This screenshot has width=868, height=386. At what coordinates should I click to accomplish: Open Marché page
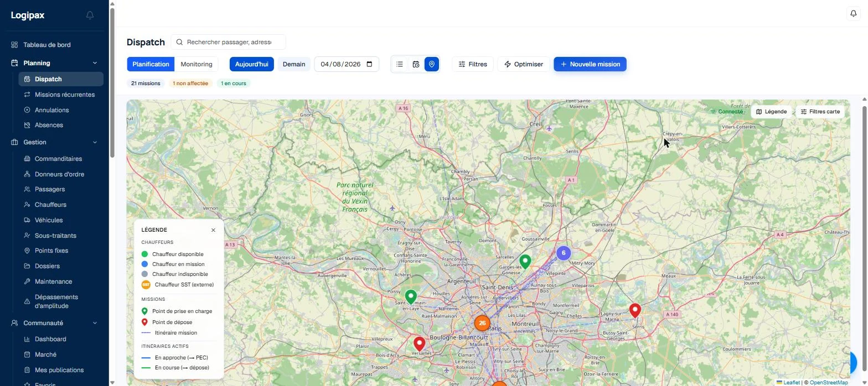(61, 354)
